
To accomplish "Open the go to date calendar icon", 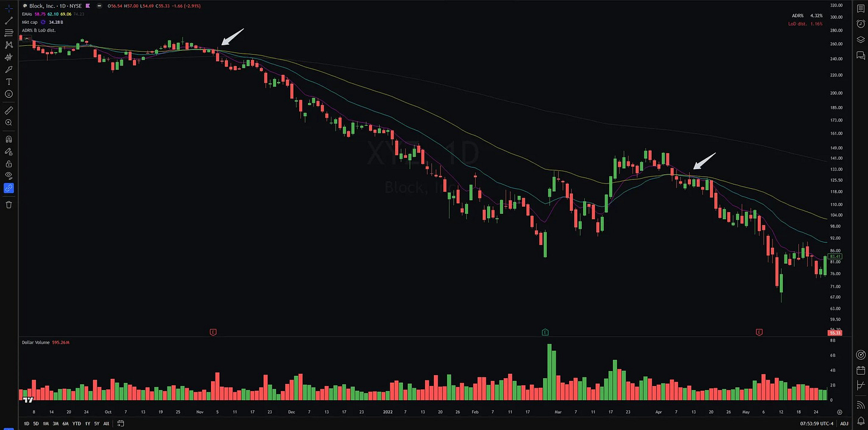I will [120, 423].
